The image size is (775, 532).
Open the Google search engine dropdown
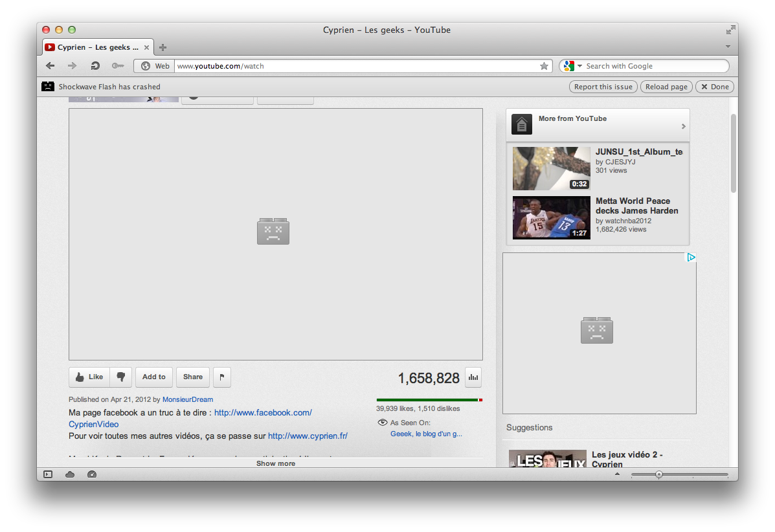tap(572, 66)
